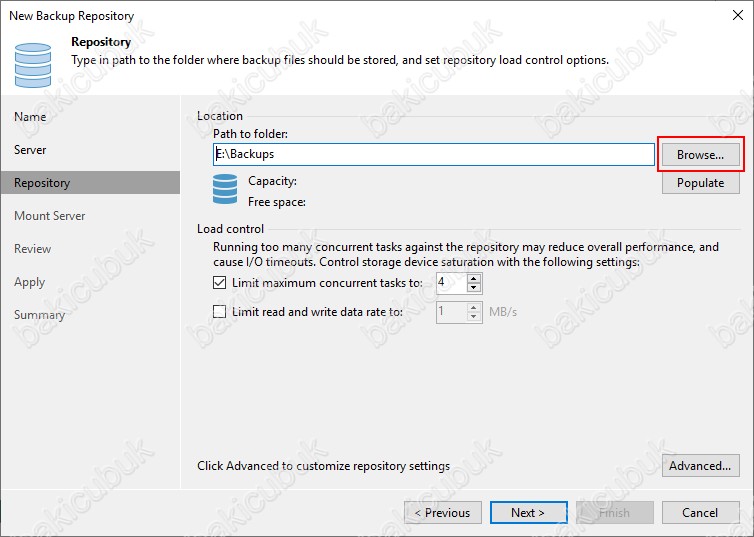Select the Server wizard step
Viewport: 754px width, 537px height.
(30, 150)
